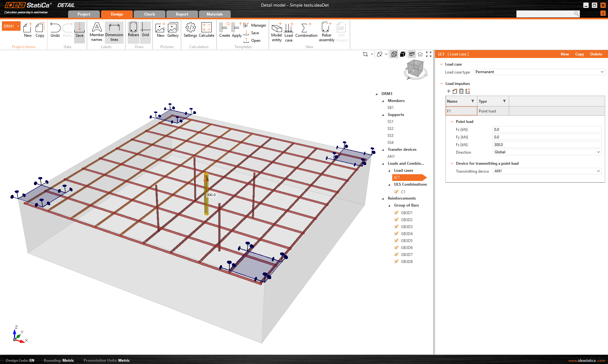This screenshot has height=364, width=608.
Task: Delete load impulse with trash icon
Action: 461,91
